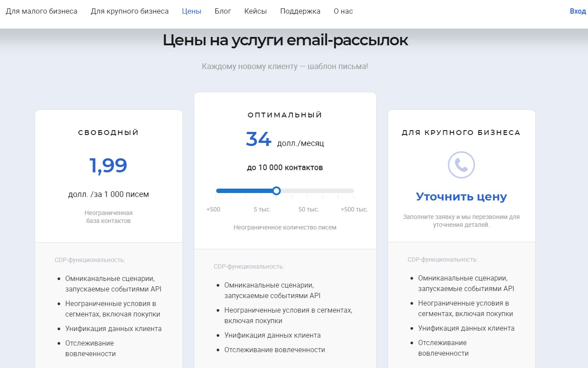
Task: Open the "Для малого бизнеса" menu item
Action: pos(41,11)
